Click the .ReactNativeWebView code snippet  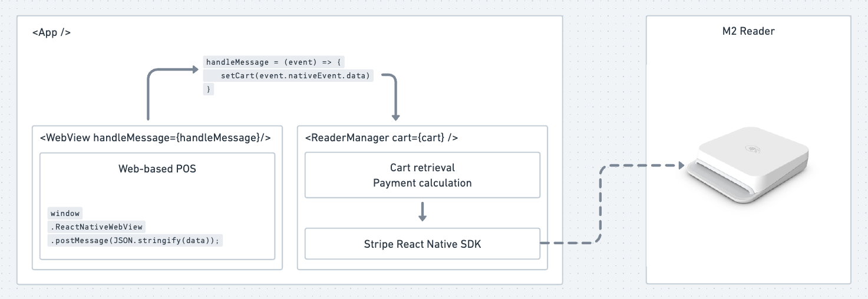(97, 227)
